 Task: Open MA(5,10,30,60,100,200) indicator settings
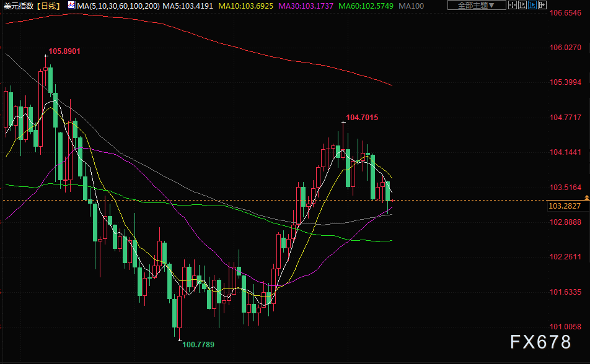point(117,6)
